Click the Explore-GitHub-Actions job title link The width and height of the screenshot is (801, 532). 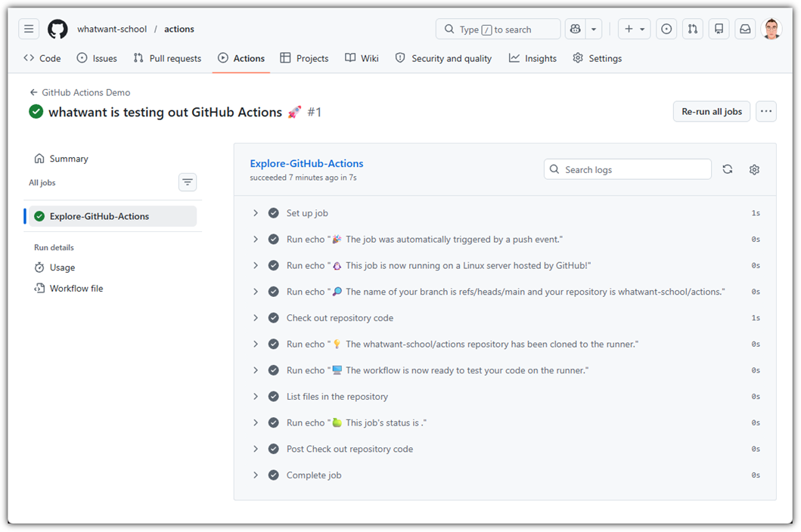coord(306,163)
